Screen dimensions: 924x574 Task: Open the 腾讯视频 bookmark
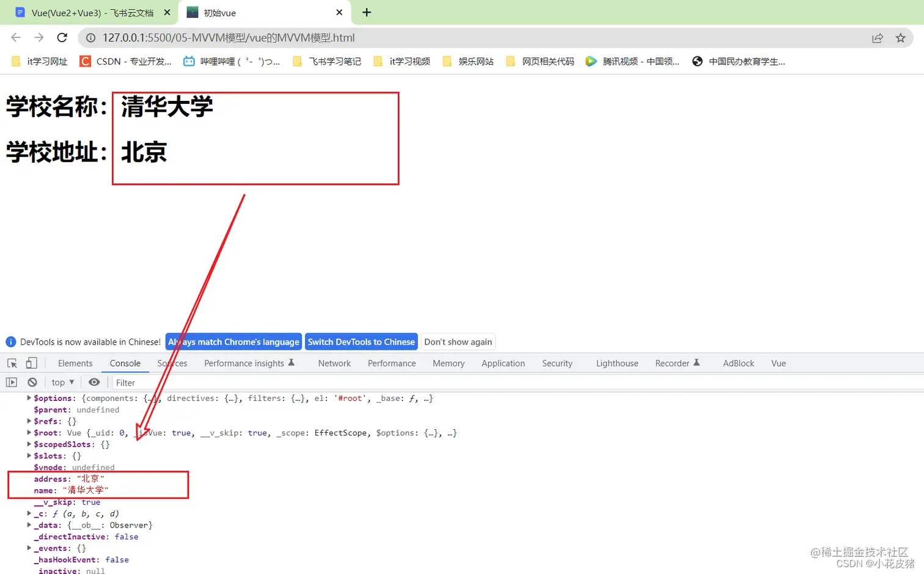click(632, 61)
